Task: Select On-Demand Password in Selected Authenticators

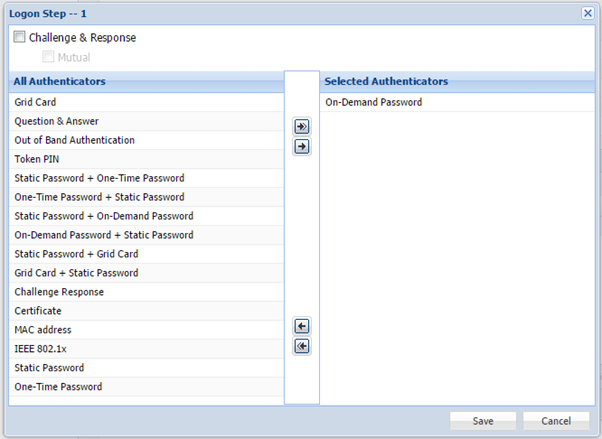Action: point(373,102)
